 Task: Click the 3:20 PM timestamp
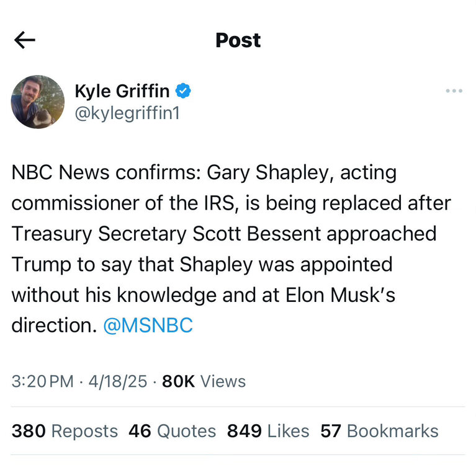tap(42, 381)
